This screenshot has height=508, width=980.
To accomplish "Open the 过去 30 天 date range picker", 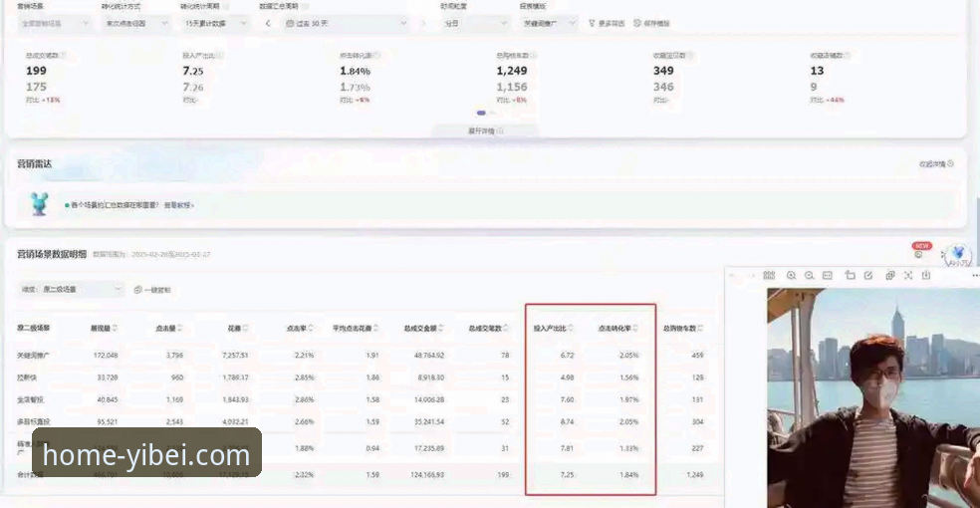I will [346, 23].
